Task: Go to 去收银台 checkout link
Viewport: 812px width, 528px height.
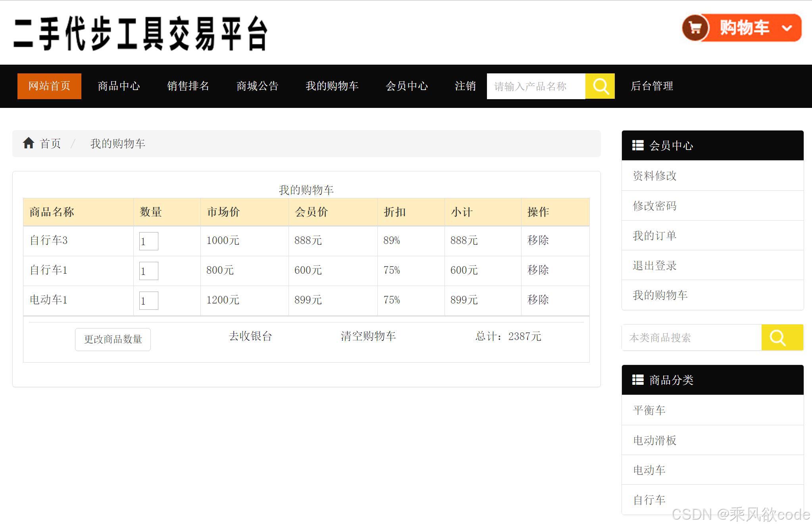Action: tap(250, 336)
